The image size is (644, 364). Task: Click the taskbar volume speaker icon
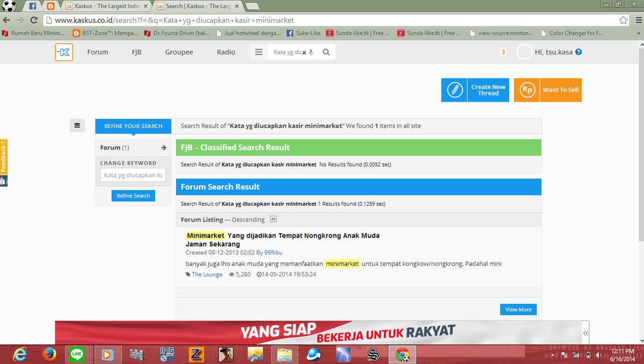(x=599, y=355)
